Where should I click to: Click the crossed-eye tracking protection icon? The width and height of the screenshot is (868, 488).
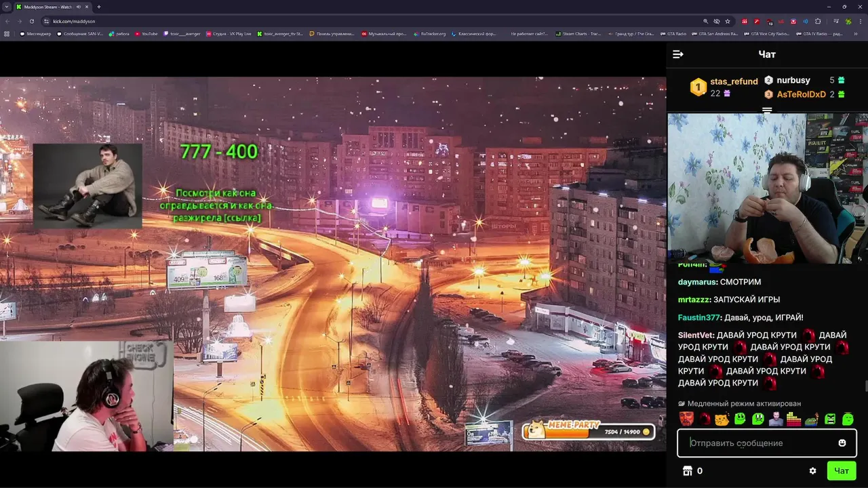[x=717, y=21]
